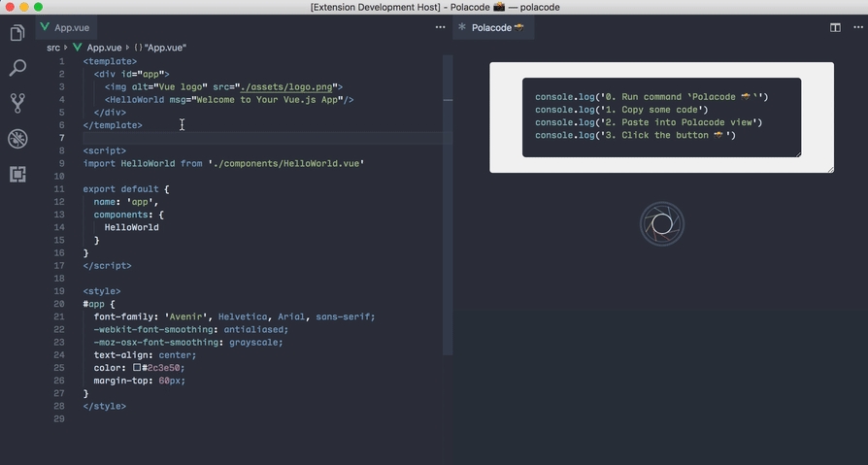
Task: Click Vue icon on App.vue tab
Action: click(46, 27)
